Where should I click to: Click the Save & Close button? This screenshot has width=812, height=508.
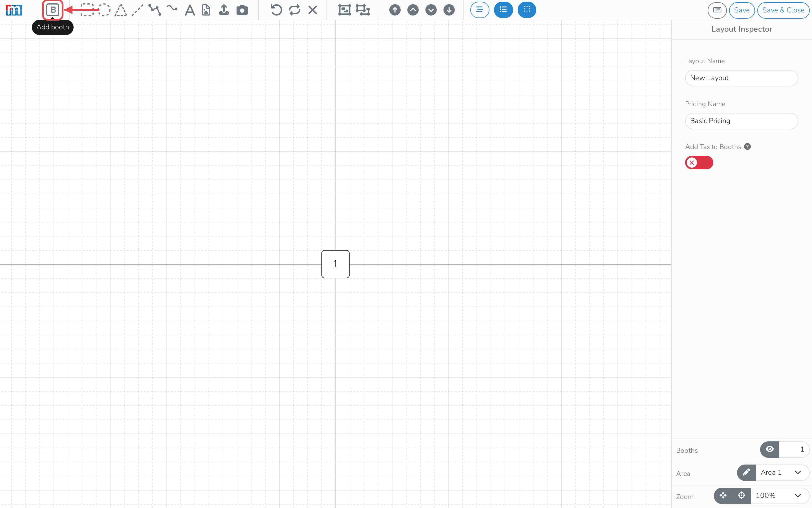click(783, 10)
